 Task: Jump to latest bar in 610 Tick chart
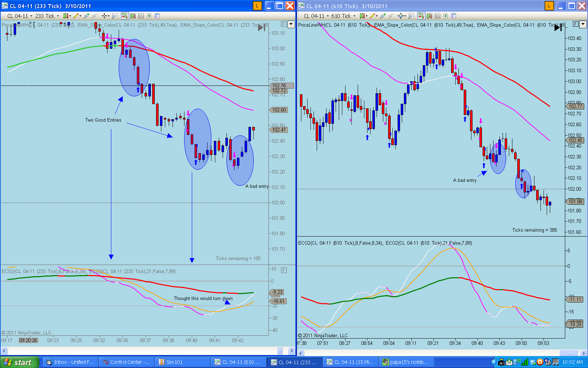click(558, 27)
